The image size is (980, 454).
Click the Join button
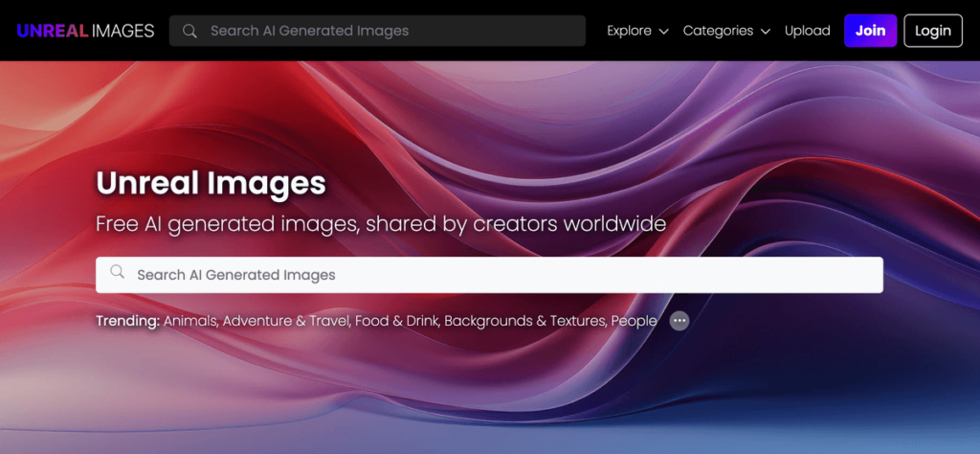(870, 31)
